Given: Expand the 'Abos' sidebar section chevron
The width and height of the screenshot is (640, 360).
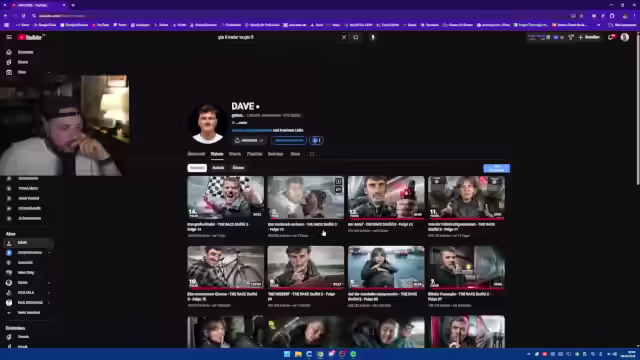Looking at the screenshot, I should 49,72.
